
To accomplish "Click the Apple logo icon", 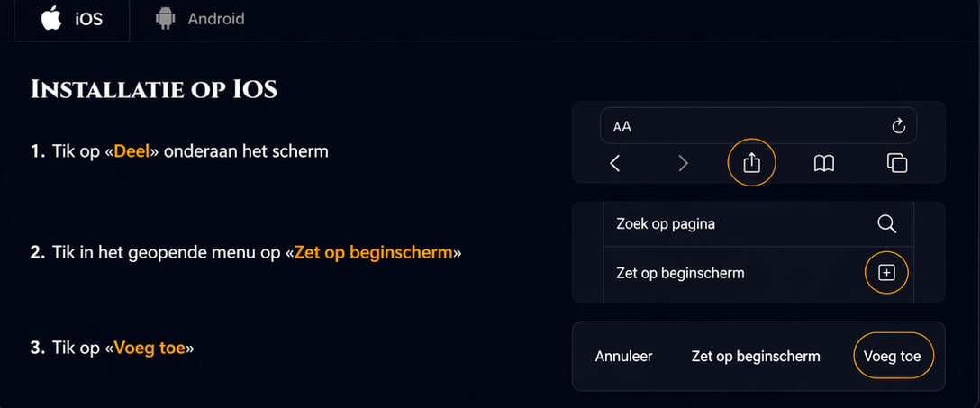I will coord(51,18).
